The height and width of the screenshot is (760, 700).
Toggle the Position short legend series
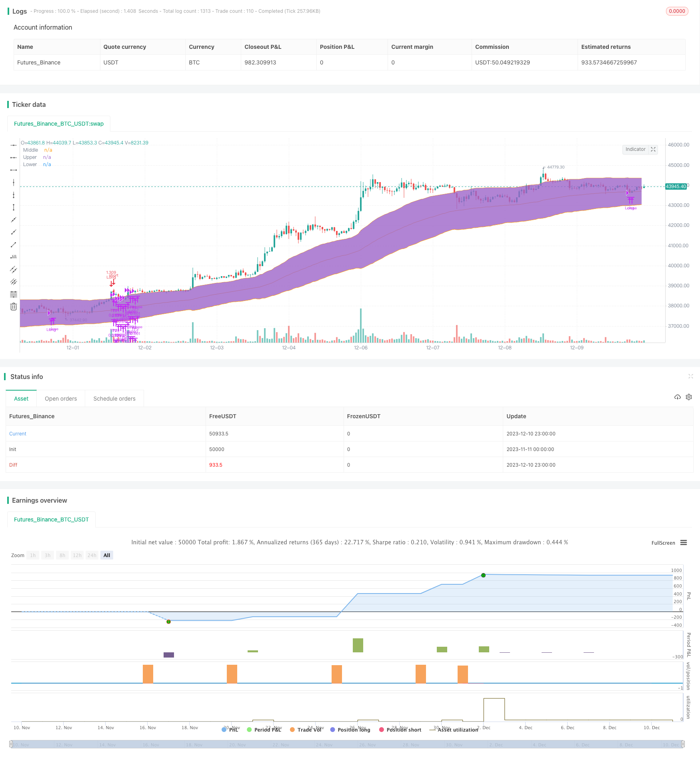pyautogui.click(x=400, y=730)
